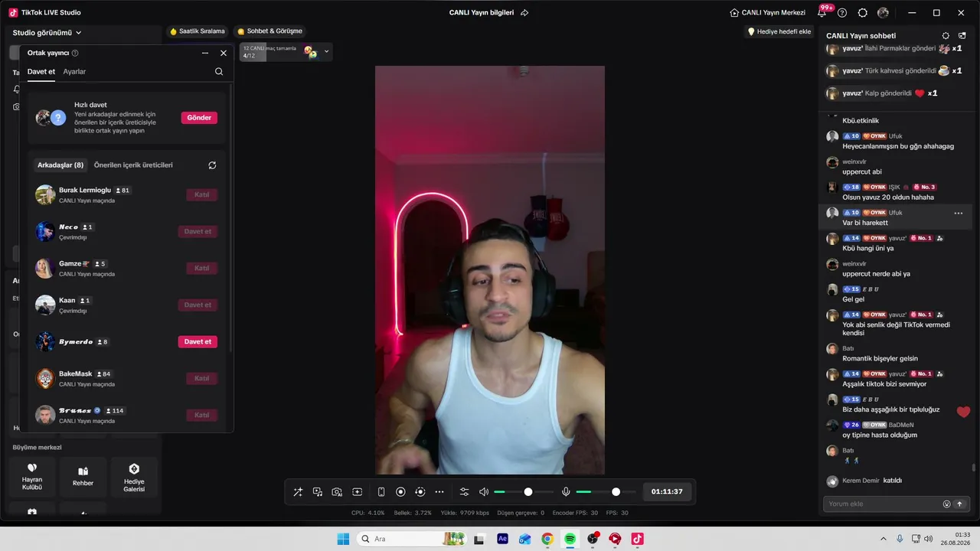Open notifications bell with 99+ badge
Image resolution: width=980 pixels, height=551 pixels.
point(822,13)
